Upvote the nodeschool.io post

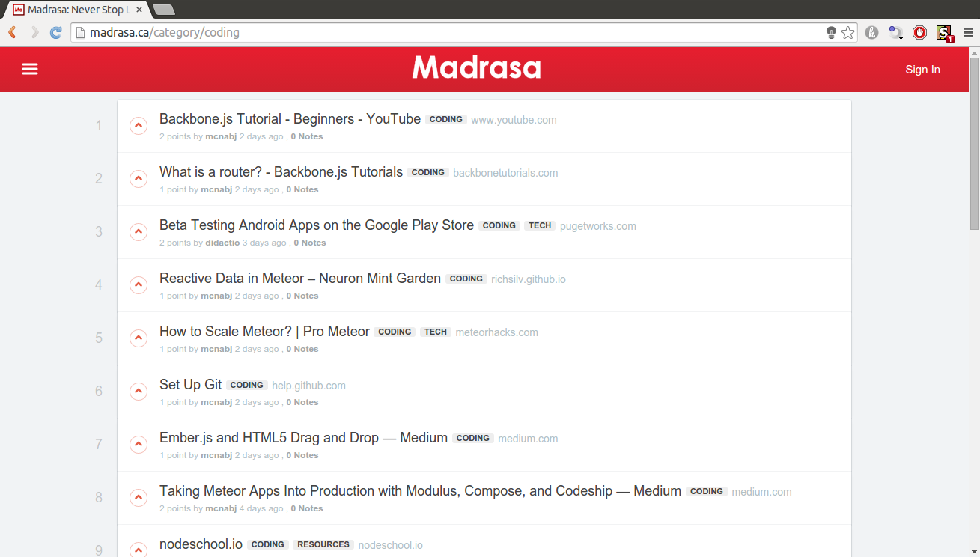pyautogui.click(x=139, y=550)
